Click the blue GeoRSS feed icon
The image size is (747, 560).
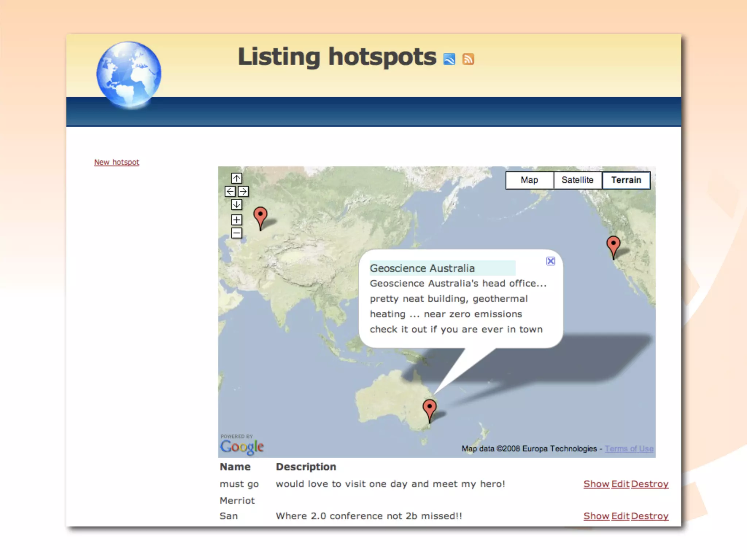click(x=449, y=59)
